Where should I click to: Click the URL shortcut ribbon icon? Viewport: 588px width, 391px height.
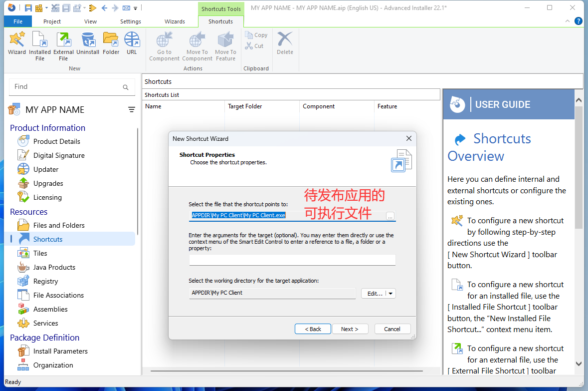click(x=132, y=43)
